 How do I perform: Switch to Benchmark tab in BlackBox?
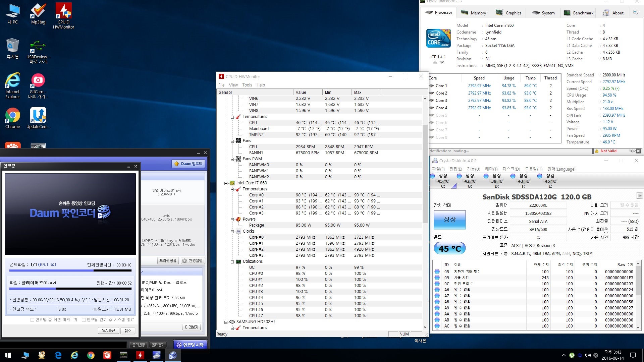click(x=579, y=13)
